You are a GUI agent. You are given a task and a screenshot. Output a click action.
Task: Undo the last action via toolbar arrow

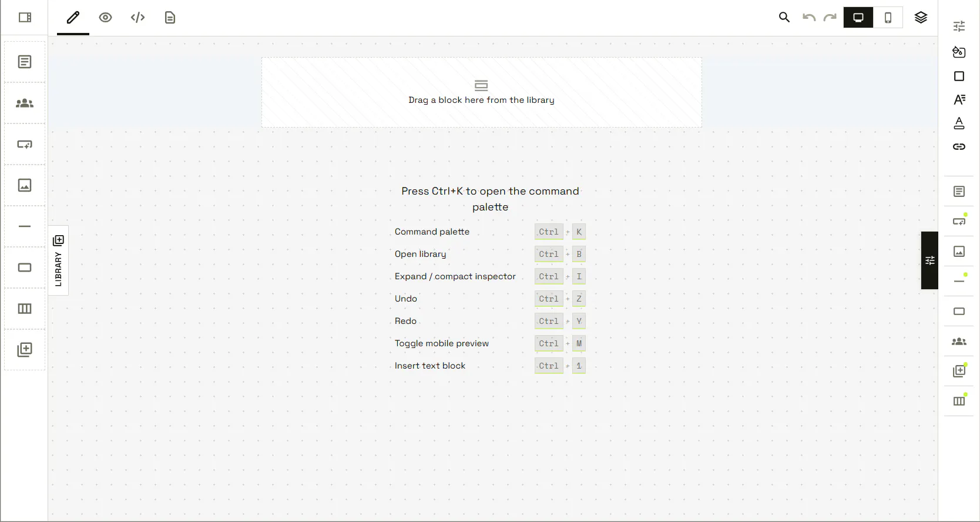pyautogui.click(x=809, y=18)
